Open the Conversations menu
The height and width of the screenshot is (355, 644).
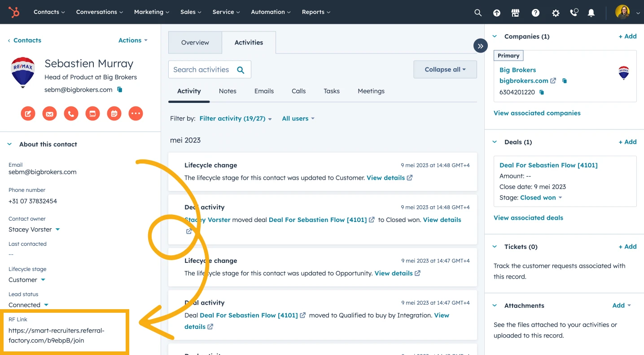click(100, 12)
